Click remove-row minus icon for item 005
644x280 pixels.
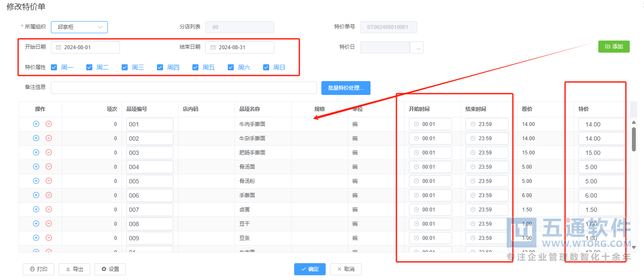(x=49, y=181)
